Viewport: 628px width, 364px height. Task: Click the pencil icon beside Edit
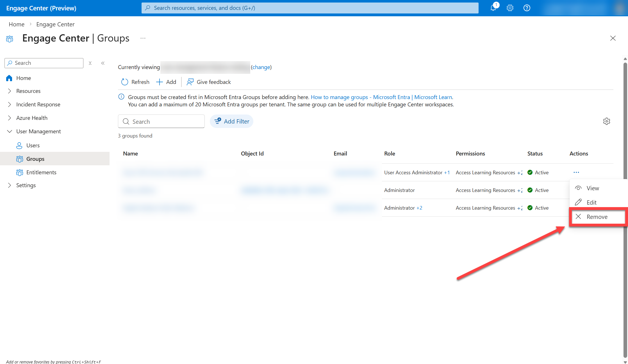tap(578, 202)
